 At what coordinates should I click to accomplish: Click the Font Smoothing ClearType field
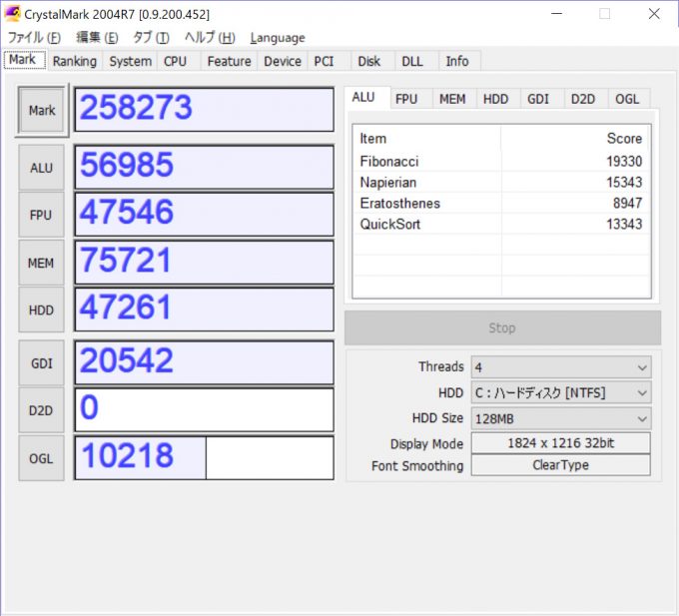tap(561, 465)
